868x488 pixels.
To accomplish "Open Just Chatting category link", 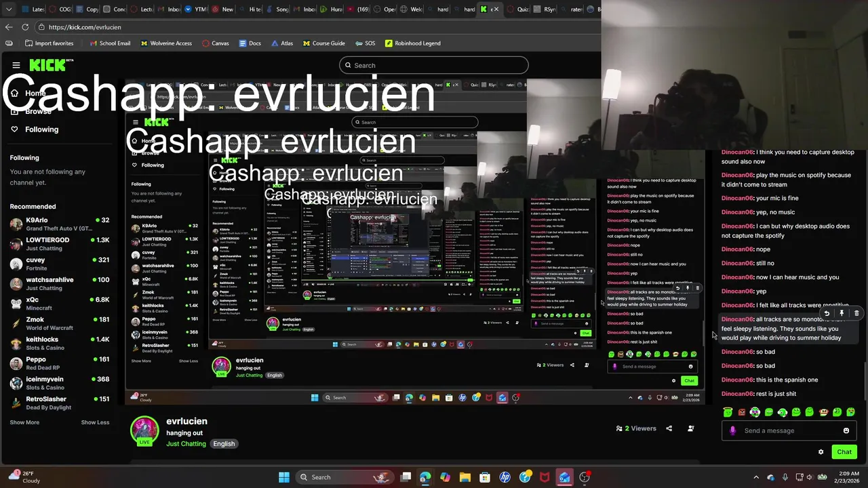I will click(x=186, y=444).
